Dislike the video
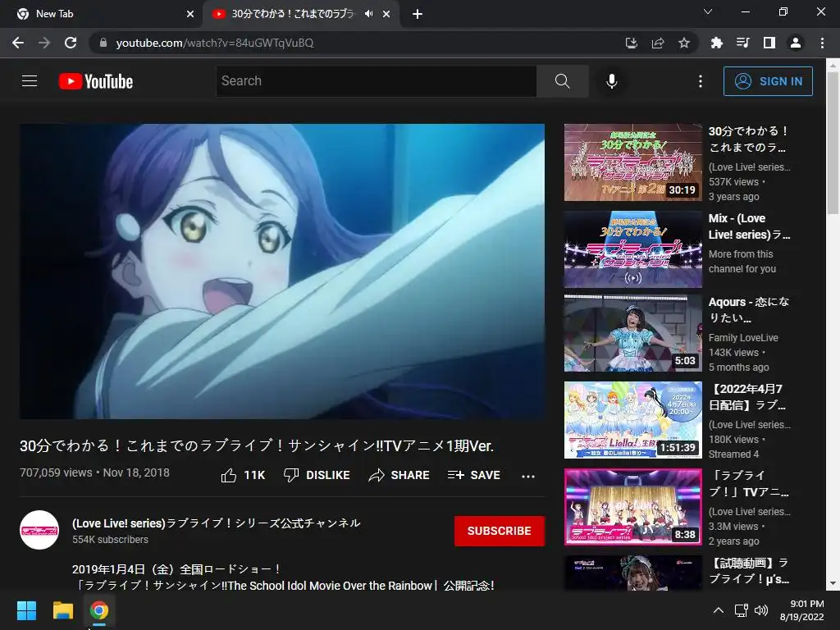840x630 pixels. pos(317,475)
